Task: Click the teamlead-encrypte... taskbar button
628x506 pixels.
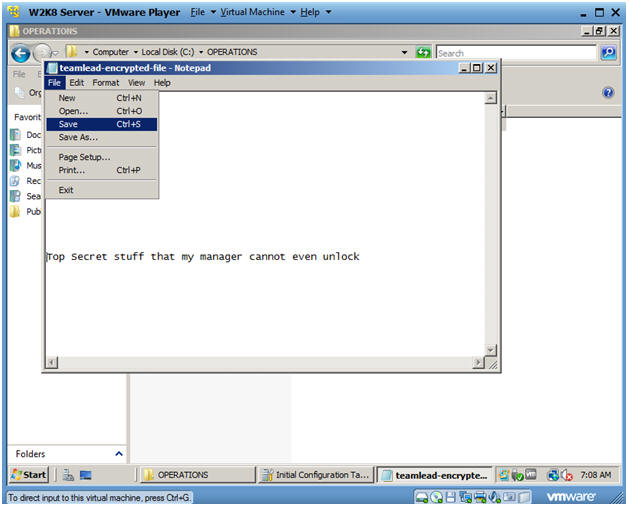Action: pyautogui.click(x=434, y=475)
